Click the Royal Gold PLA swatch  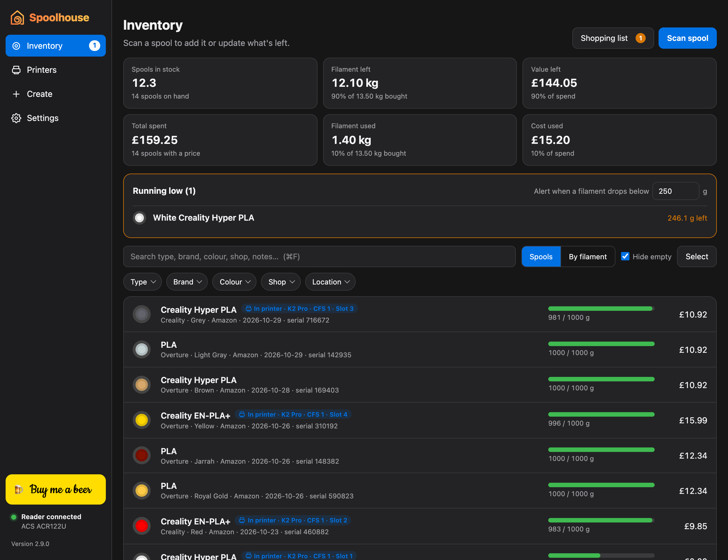[x=142, y=490]
